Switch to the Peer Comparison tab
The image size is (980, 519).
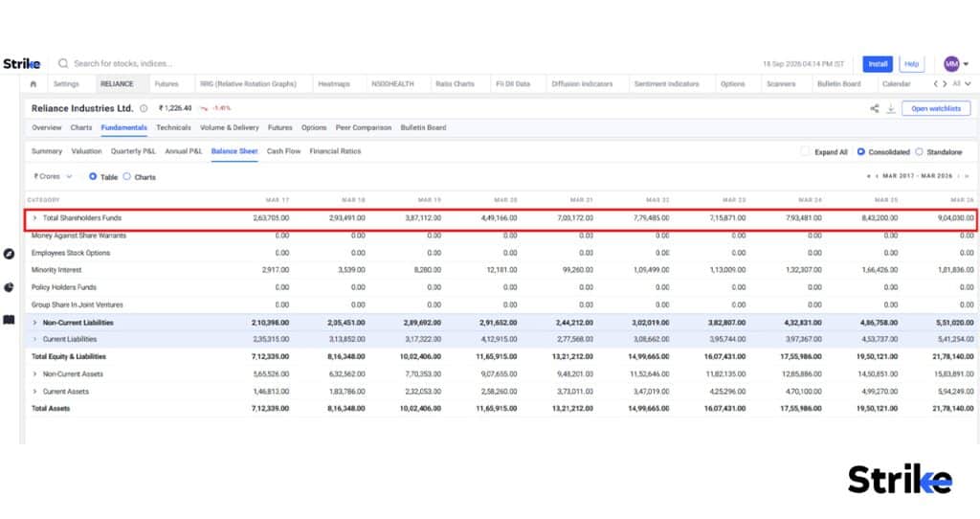coord(363,127)
